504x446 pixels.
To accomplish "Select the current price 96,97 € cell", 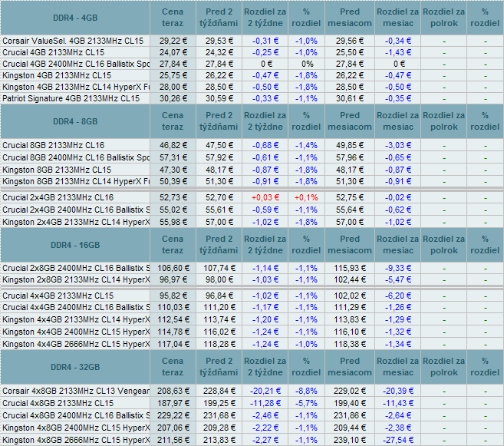I will [173, 279].
